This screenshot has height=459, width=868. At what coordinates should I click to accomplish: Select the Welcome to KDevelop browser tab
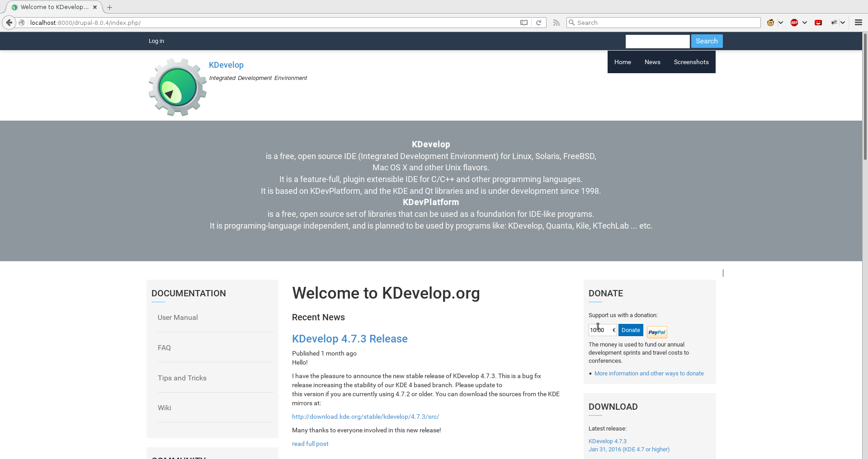(54, 7)
